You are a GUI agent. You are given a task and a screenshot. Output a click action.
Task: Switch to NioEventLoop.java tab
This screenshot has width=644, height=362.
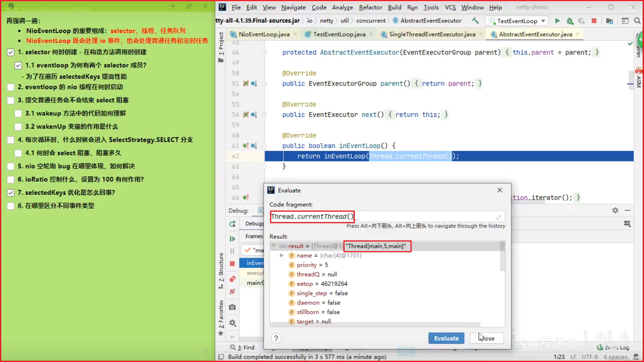264,34
